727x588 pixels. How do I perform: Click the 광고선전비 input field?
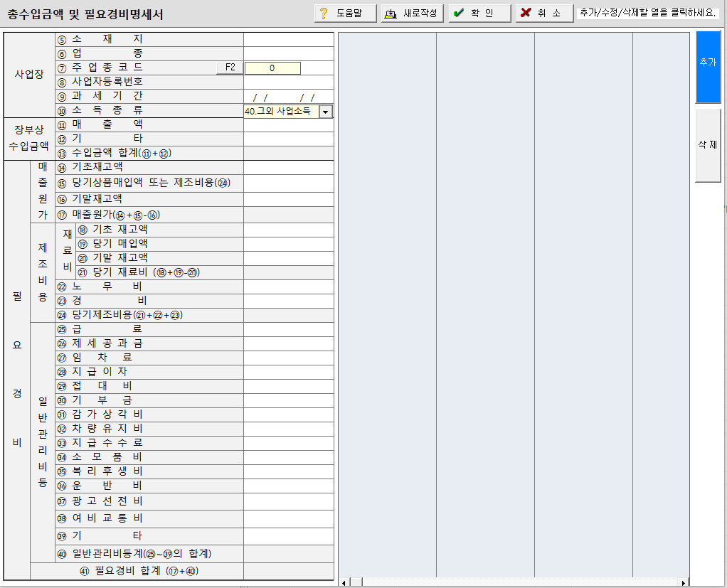click(x=288, y=501)
